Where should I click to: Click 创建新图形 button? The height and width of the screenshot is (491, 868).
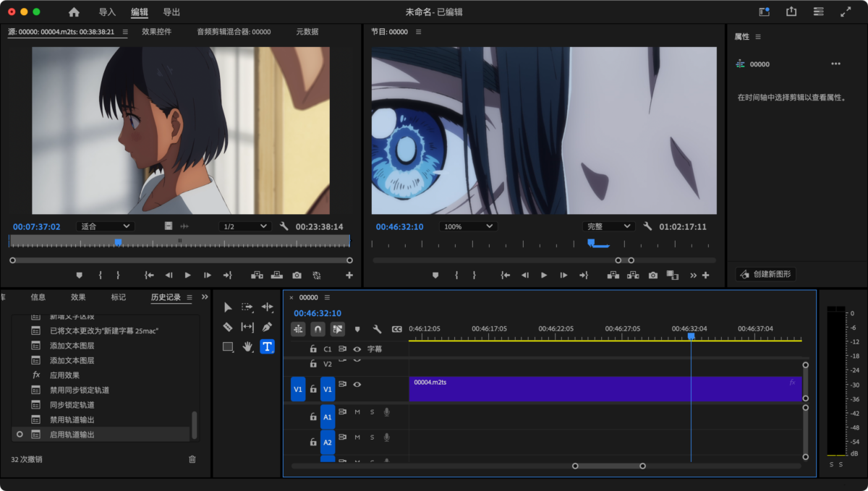point(765,274)
